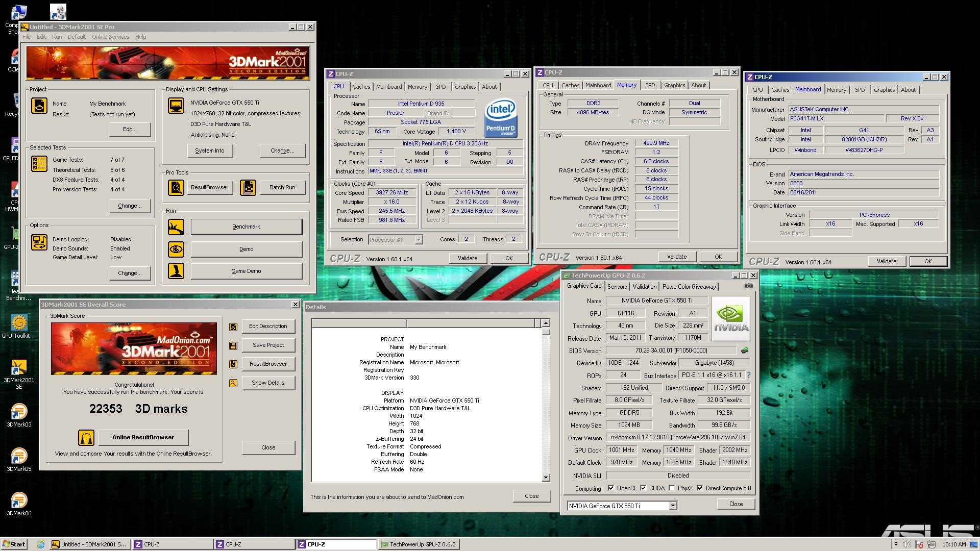This screenshot has width=980, height=551.
Task: Click the Save Project floppy icon
Action: tap(233, 345)
